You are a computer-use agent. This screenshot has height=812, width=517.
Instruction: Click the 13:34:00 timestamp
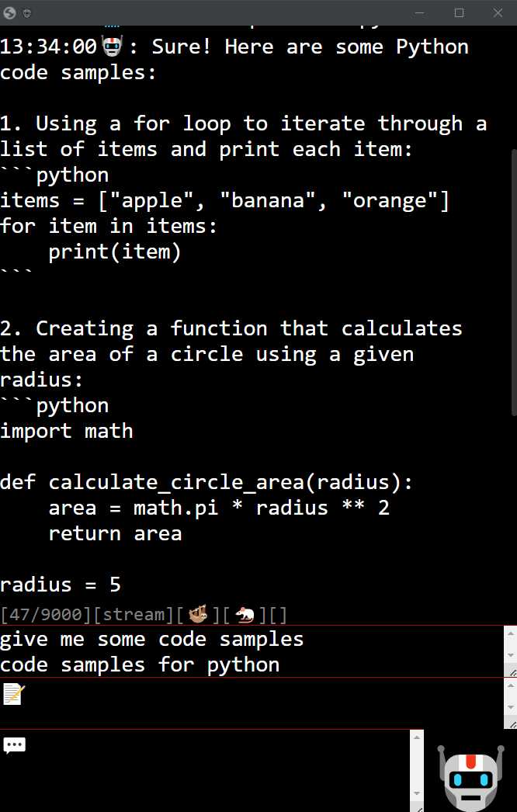pos(48,47)
